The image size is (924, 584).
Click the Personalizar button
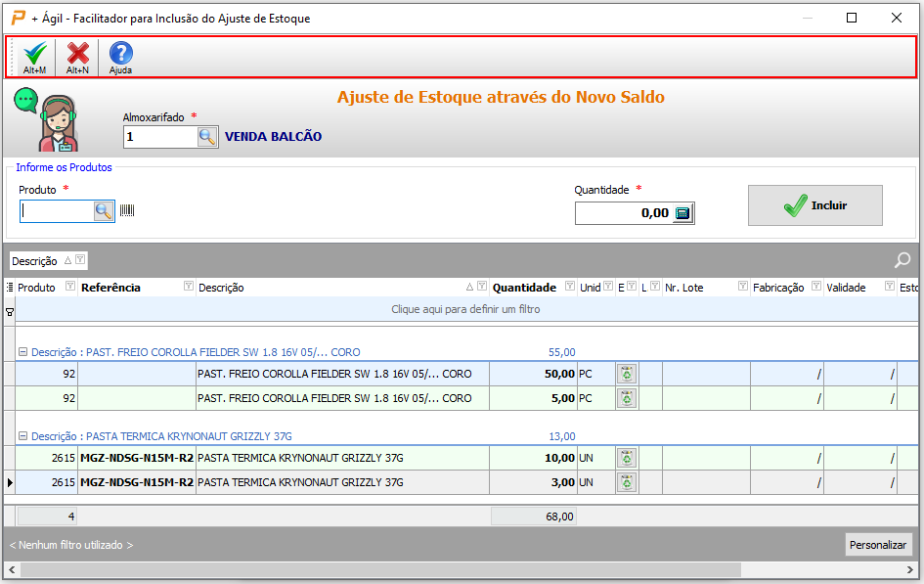pos(877,545)
